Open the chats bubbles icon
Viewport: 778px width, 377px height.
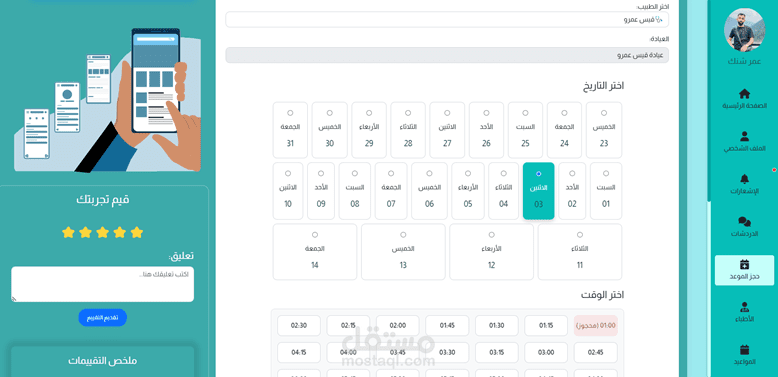click(x=744, y=222)
